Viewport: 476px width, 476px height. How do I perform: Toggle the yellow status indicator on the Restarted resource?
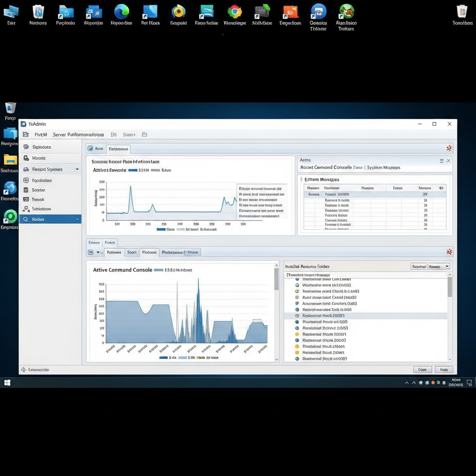[296, 334]
